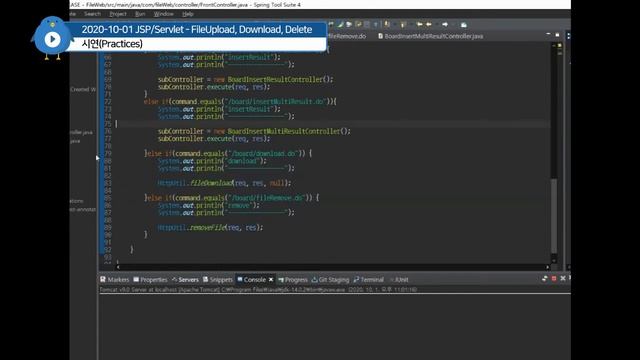This screenshot has width=640, height=360.
Task: Open the Window menu
Action: pyautogui.click(x=163, y=14)
